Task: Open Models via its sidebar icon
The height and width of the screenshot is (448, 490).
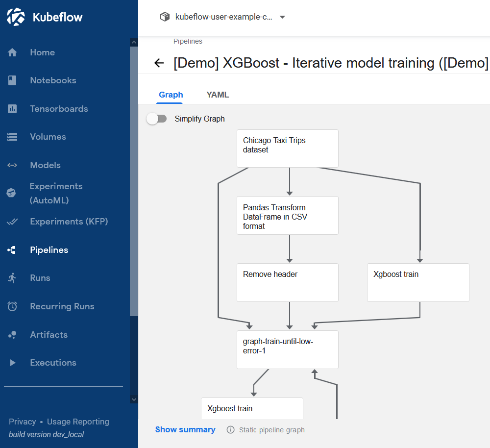Action: [x=11, y=165]
